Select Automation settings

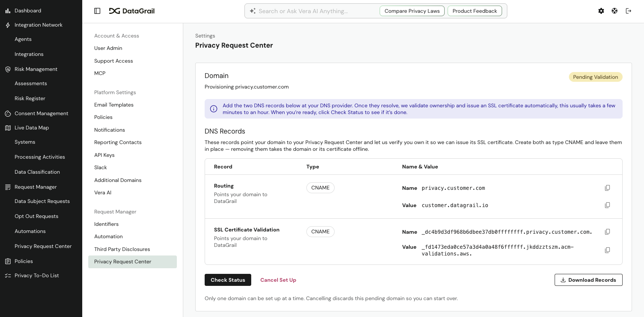tap(109, 237)
